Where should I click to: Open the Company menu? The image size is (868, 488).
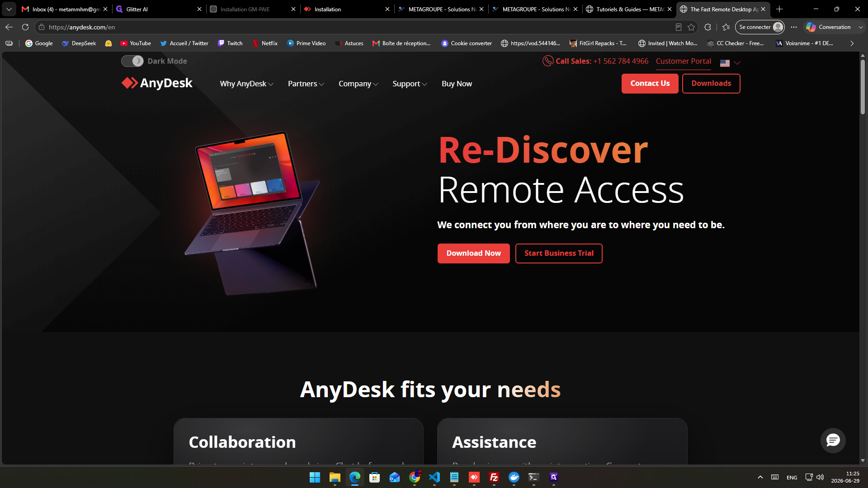[x=358, y=84]
